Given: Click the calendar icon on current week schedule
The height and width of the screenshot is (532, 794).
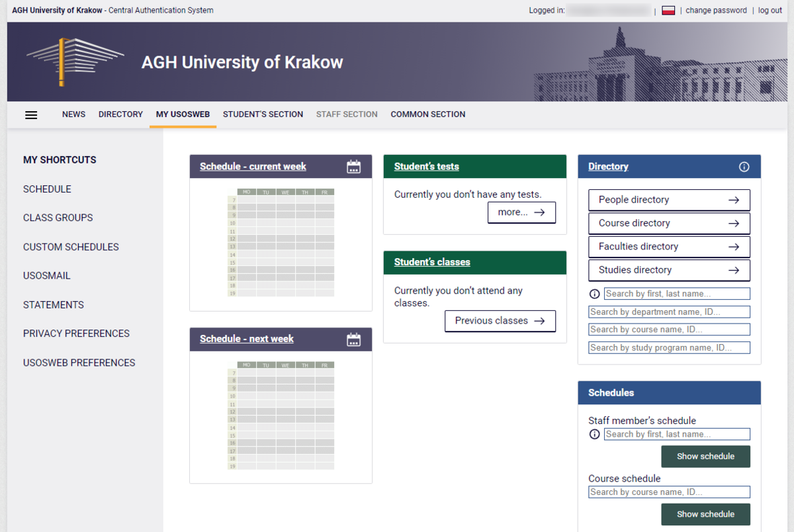Looking at the screenshot, I should tap(354, 167).
